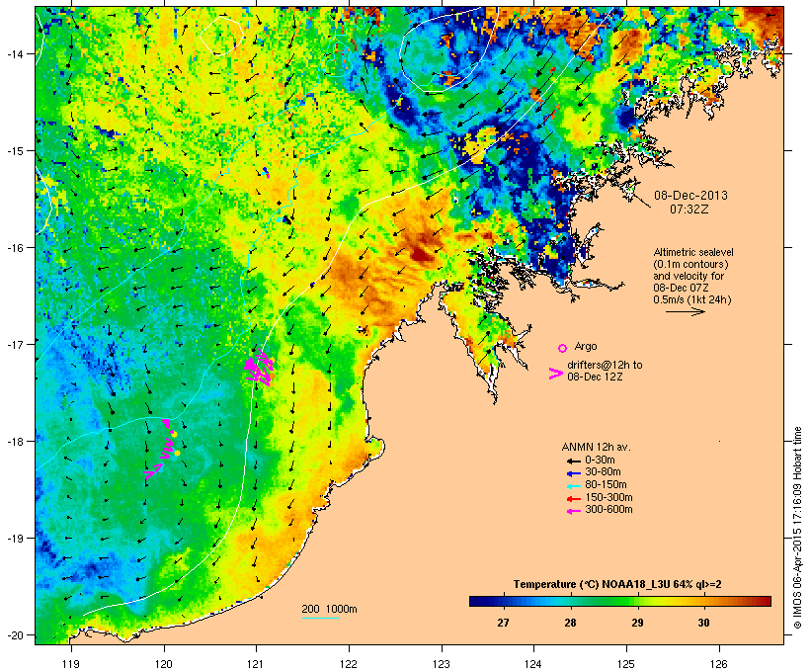Viewport: 810px width, 672px height.
Task: Click the latitude axis label -20
Action: click(x=14, y=635)
